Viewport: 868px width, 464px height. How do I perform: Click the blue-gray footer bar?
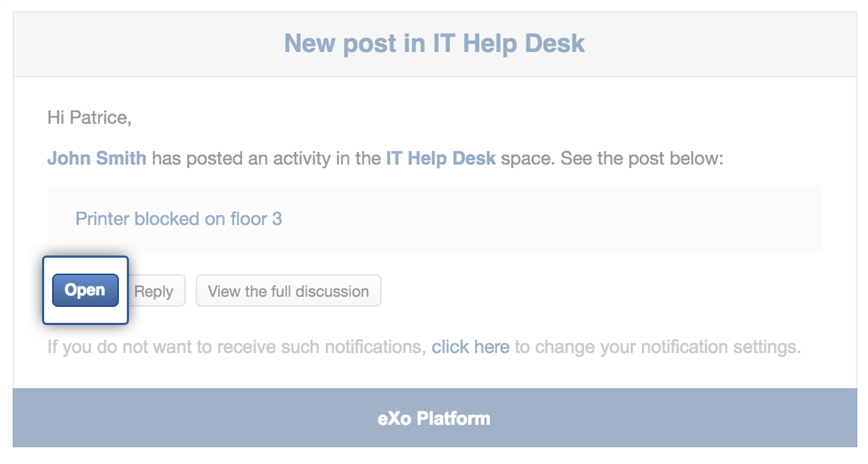click(435, 418)
